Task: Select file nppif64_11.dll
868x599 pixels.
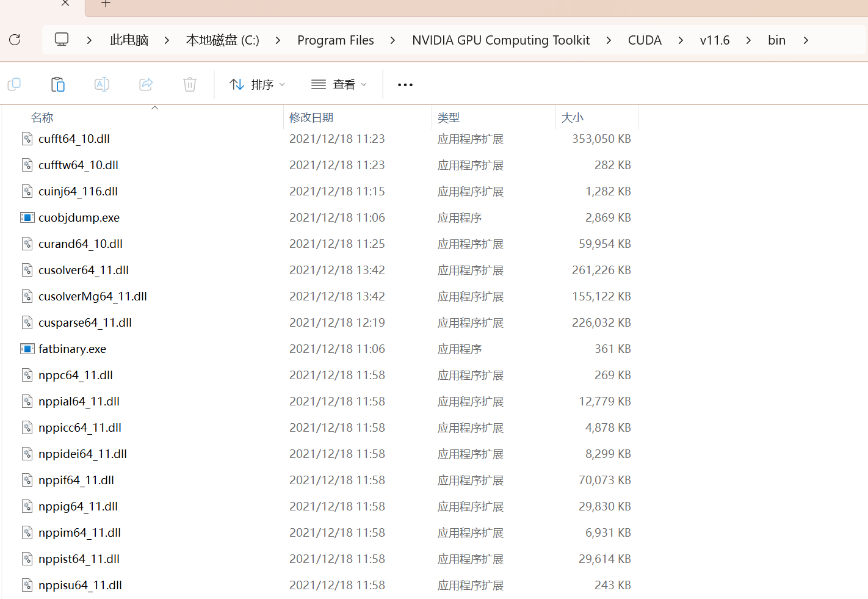Action: (76, 480)
